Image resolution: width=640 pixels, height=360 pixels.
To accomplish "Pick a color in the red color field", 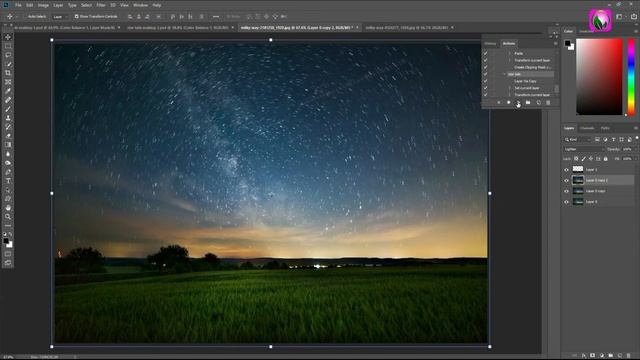I will (x=599, y=77).
